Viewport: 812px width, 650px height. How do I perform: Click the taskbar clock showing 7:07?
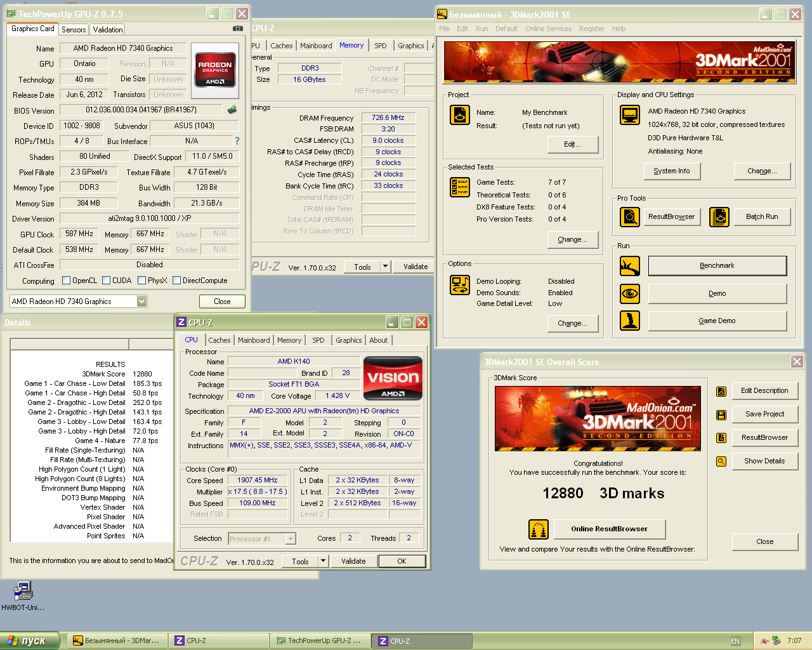794,641
